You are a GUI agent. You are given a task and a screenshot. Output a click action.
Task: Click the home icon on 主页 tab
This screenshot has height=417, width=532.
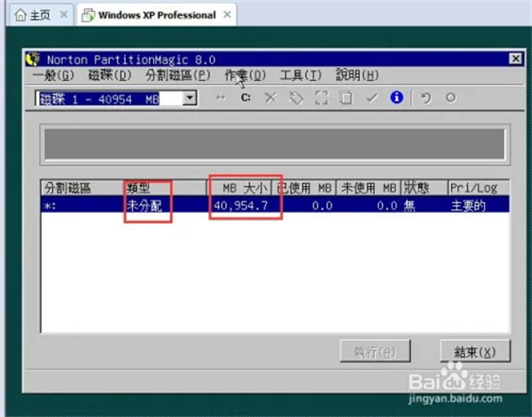pos(20,15)
